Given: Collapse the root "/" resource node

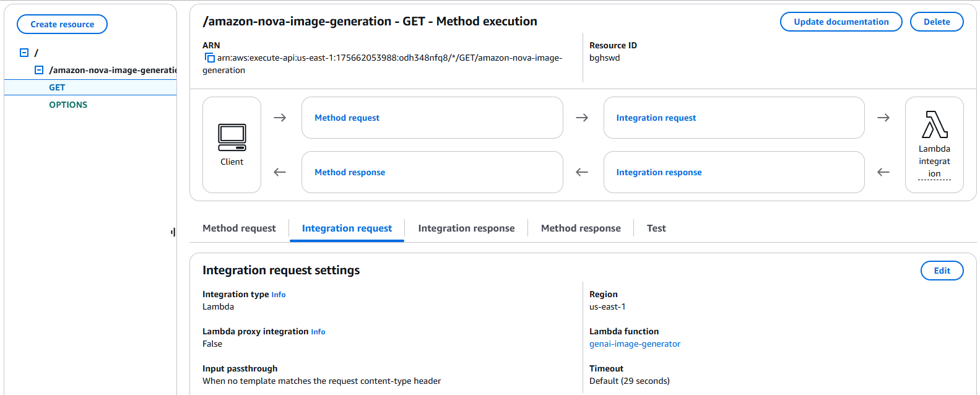Looking at the screenshot, I should 24,53.
